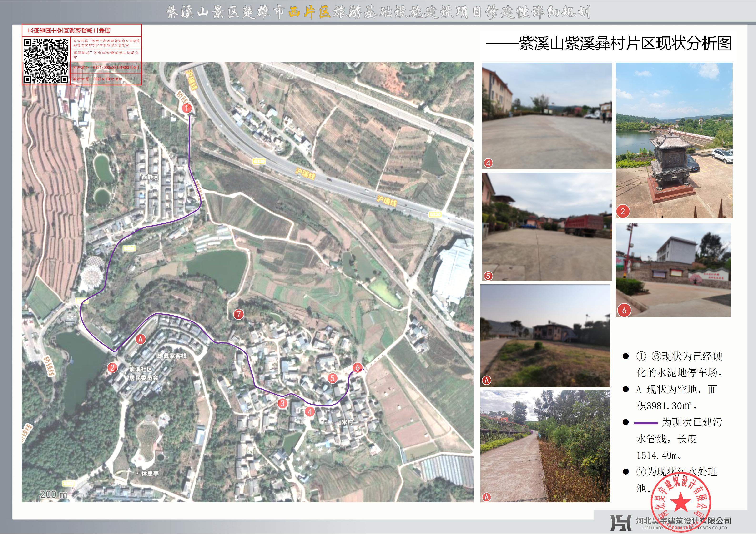Image resolution: width=756 pixels, height=534 pixels.
Task: Click red map marker number 5
Action: coord(332,378)
